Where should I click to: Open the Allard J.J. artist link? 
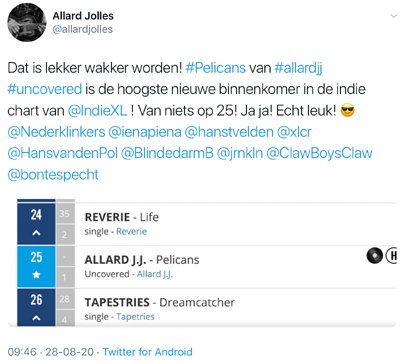155,274
